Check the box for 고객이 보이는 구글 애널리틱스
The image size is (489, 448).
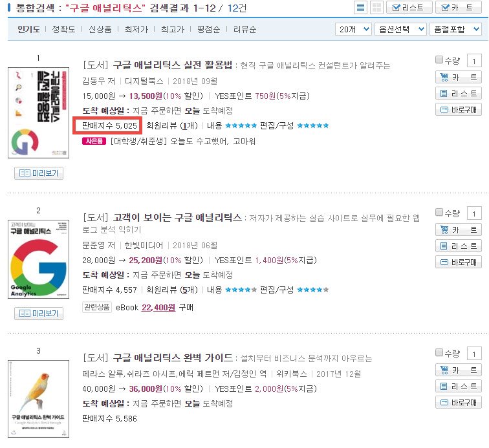[x=439, y=212]
